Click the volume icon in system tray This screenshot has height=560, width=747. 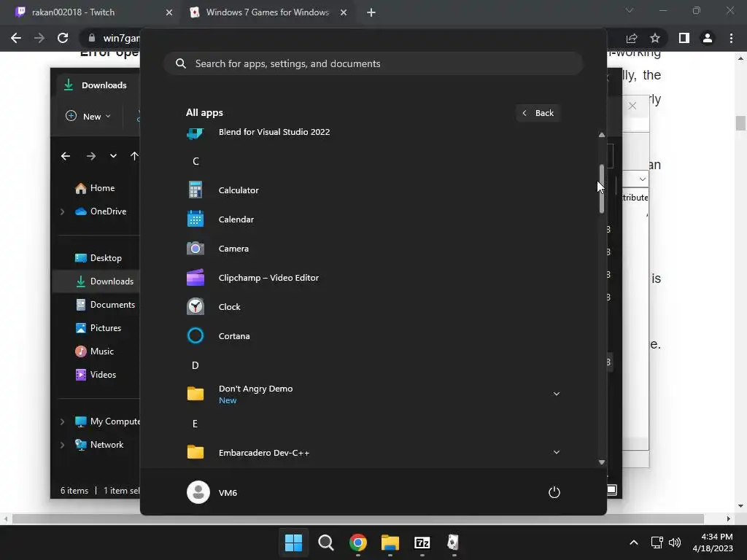tap(675, 542)
